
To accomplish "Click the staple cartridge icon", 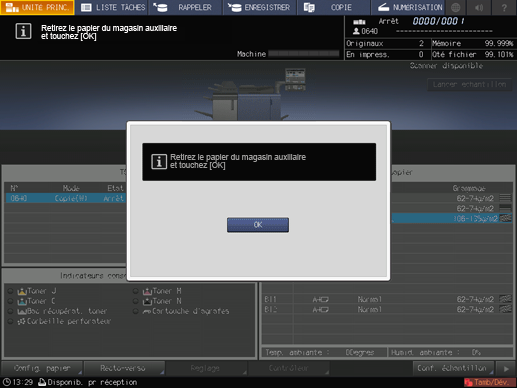I will point(147,312).
